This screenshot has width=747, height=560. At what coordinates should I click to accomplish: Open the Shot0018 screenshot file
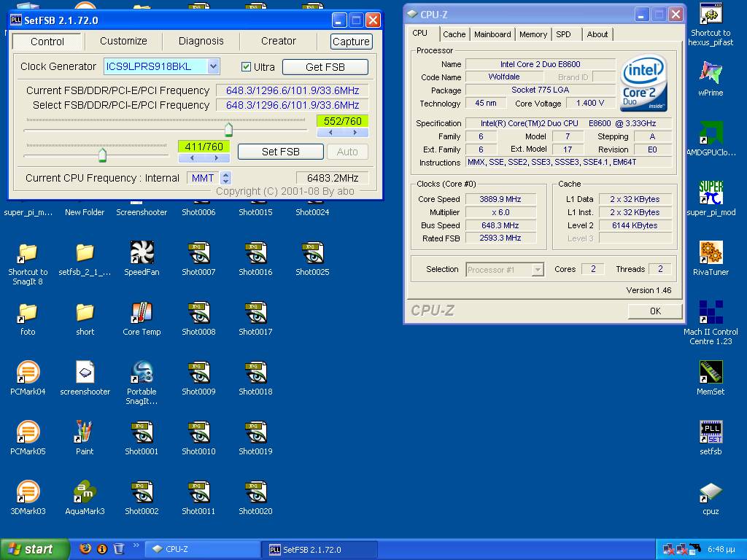coord(255,373)
